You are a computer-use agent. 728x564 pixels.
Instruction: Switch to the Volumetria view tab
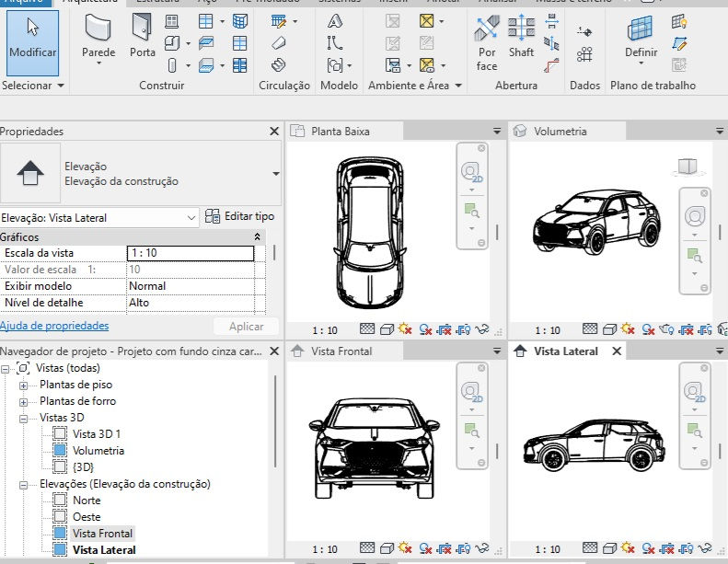567,132
